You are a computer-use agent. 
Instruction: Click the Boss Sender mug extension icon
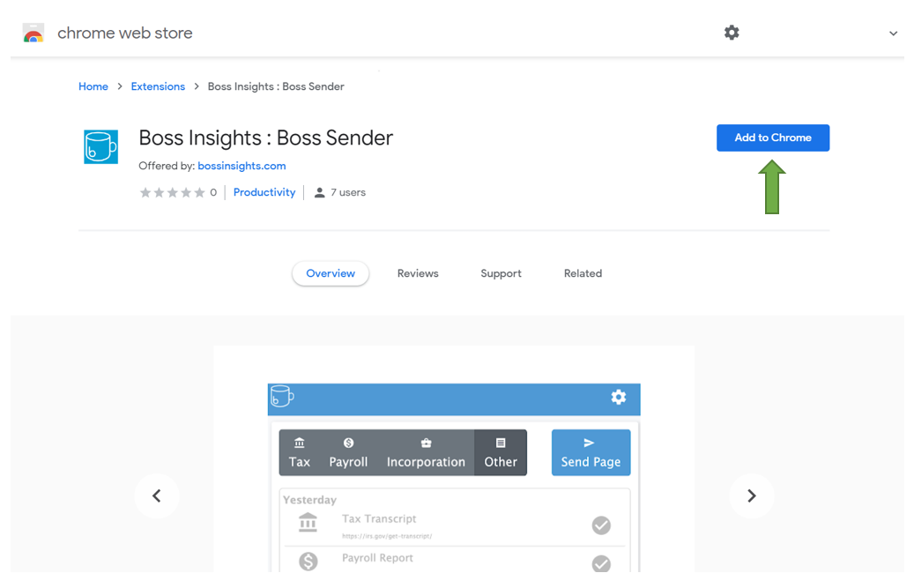tap(100, 147)
